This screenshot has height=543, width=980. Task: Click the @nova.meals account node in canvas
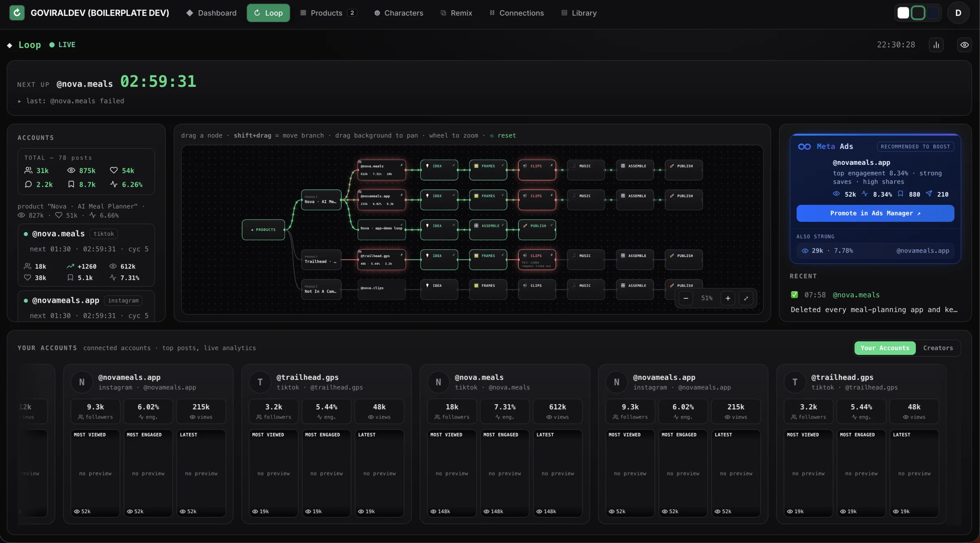(382, 170)
